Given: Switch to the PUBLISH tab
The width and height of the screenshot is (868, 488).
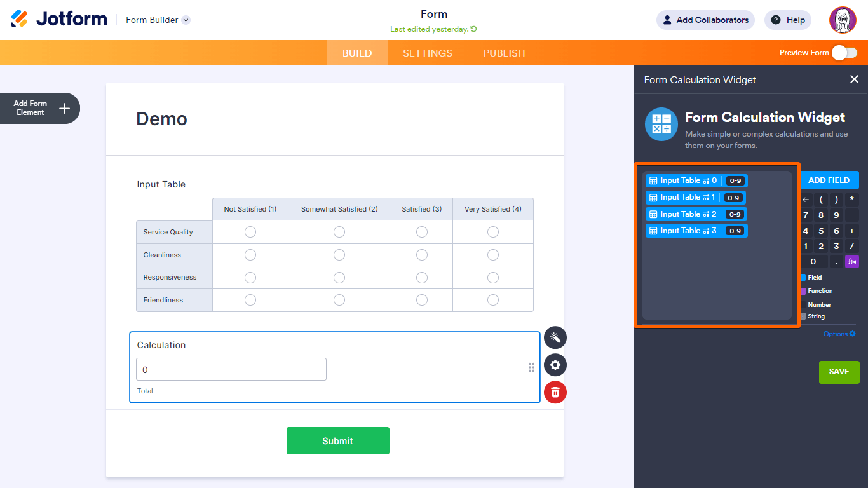Looking at the screenshot, I should click(x=505, y=53).
